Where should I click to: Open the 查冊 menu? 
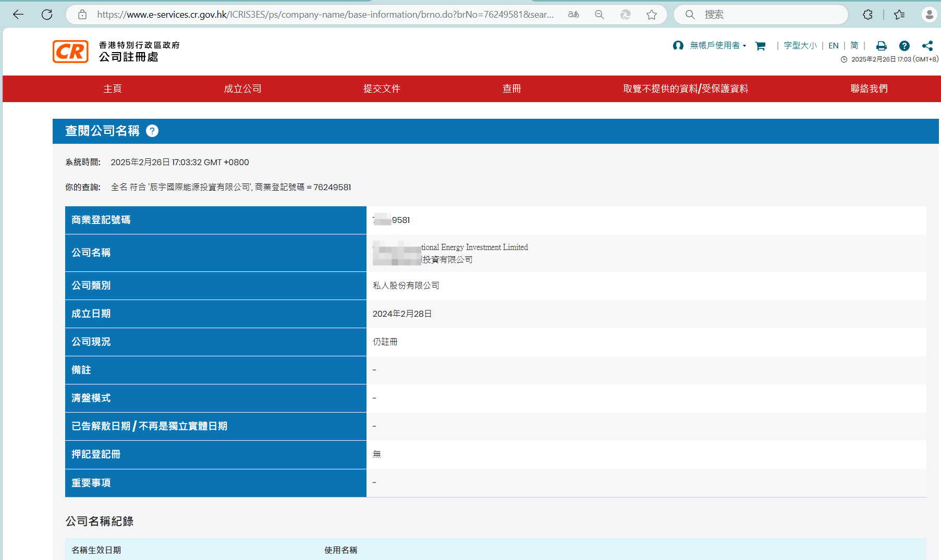(x=511, y=89)
